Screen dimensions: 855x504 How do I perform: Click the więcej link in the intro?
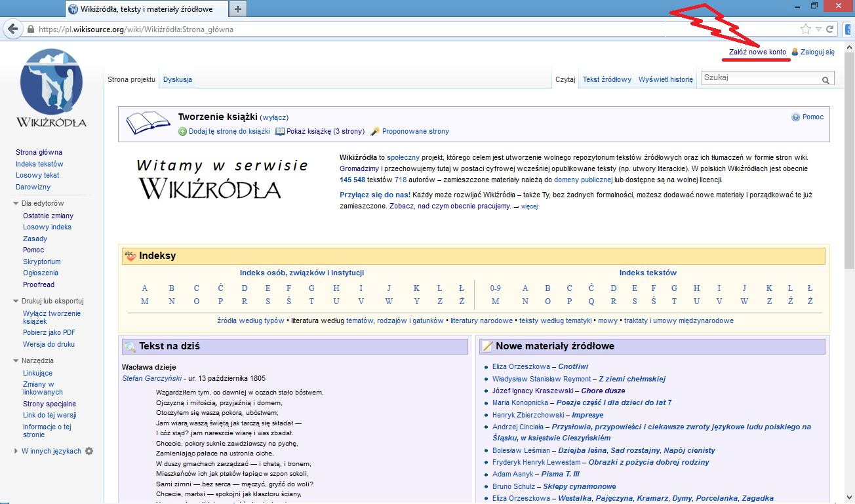[x=529, y=206]
